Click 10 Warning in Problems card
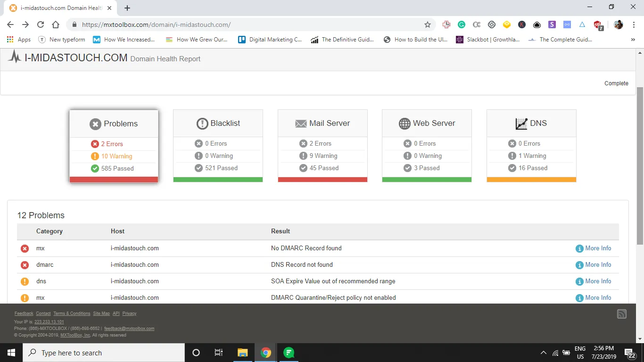The image size is (644, 362). (x=112, y=156)
